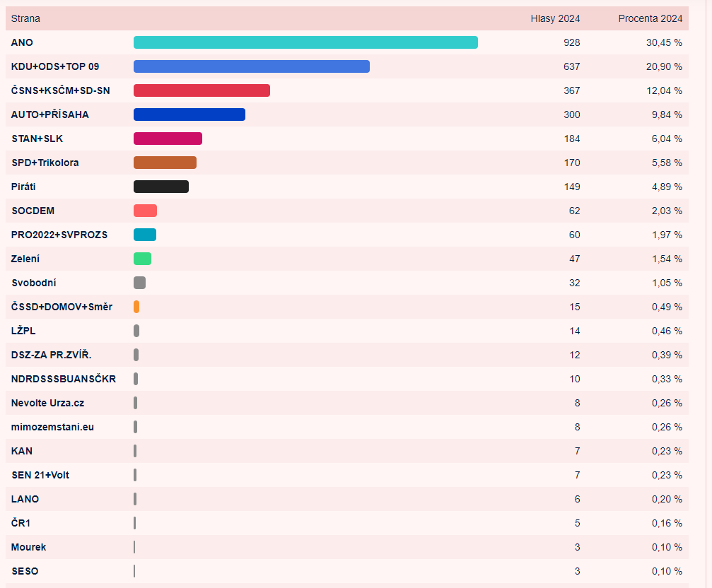
Task: Click the vote count 367
Action: click(572, 90)
